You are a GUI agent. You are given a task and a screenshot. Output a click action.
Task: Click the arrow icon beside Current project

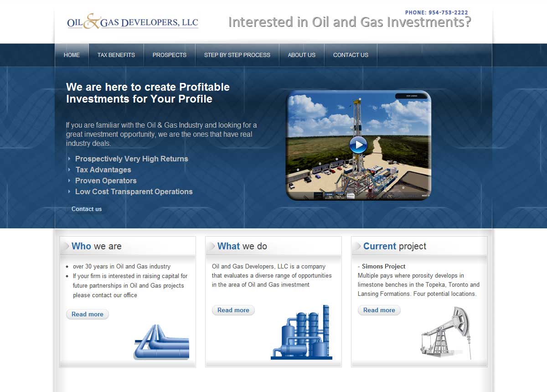pyautogui.click(x=357, y=247)
